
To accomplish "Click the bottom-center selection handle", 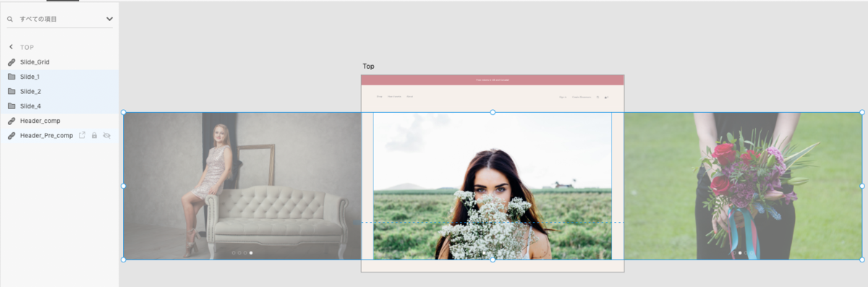I will (x=493, y=260).
